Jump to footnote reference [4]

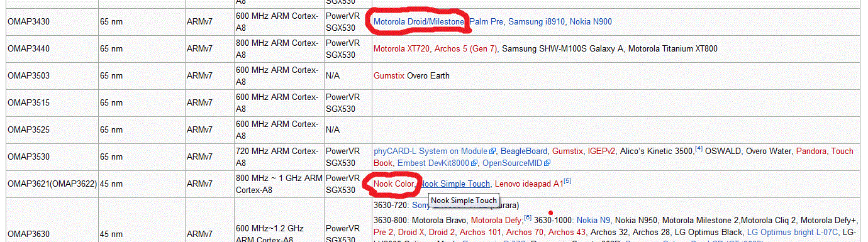point(699,149)
